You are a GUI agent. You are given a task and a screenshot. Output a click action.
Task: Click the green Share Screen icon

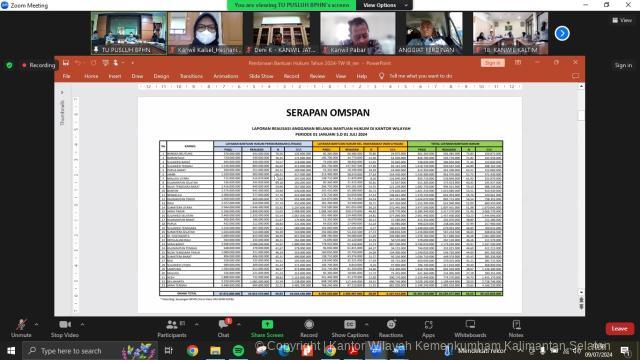click(x=267, y=324)
